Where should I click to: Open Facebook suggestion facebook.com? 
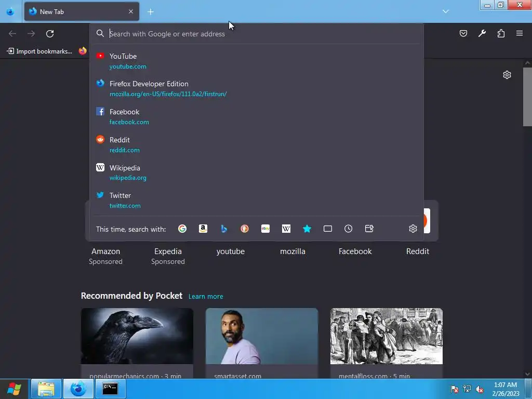click(257, 116)
